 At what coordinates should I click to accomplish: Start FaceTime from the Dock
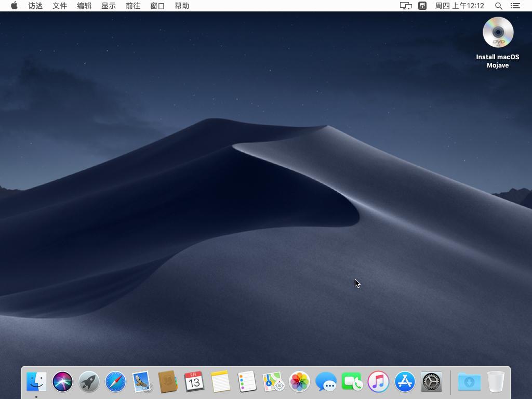(352, 381)
